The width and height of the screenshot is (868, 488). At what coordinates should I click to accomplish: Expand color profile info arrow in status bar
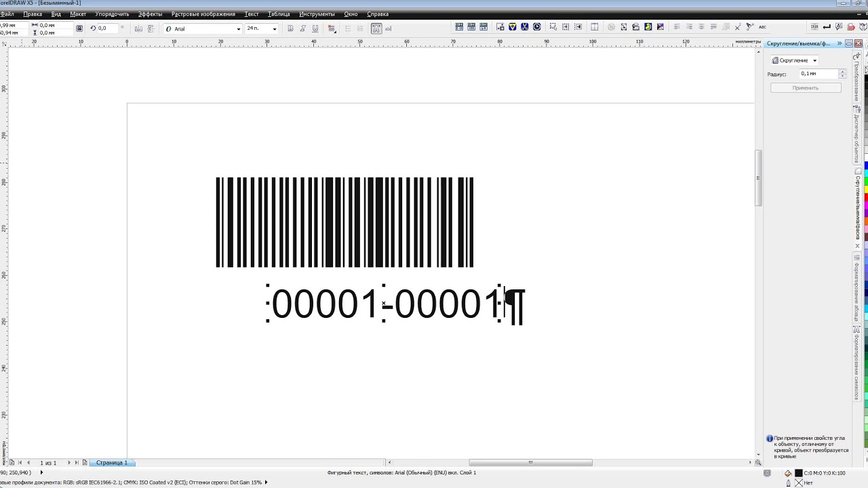(x=266, y=483)
